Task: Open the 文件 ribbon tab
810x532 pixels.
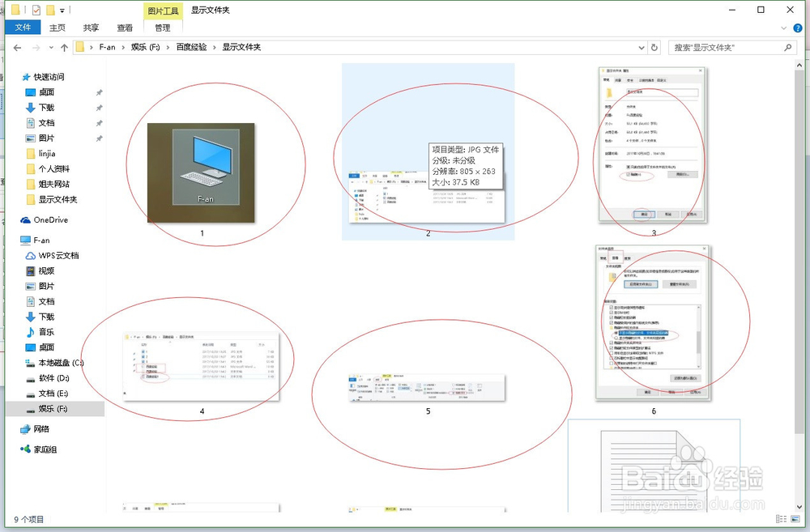Action: pos(23,28)
